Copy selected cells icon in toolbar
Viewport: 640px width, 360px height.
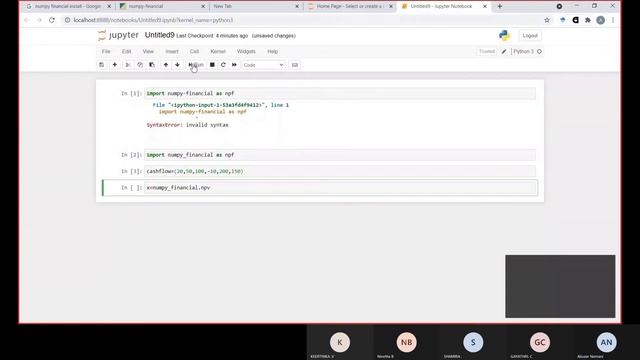[140, 65]
